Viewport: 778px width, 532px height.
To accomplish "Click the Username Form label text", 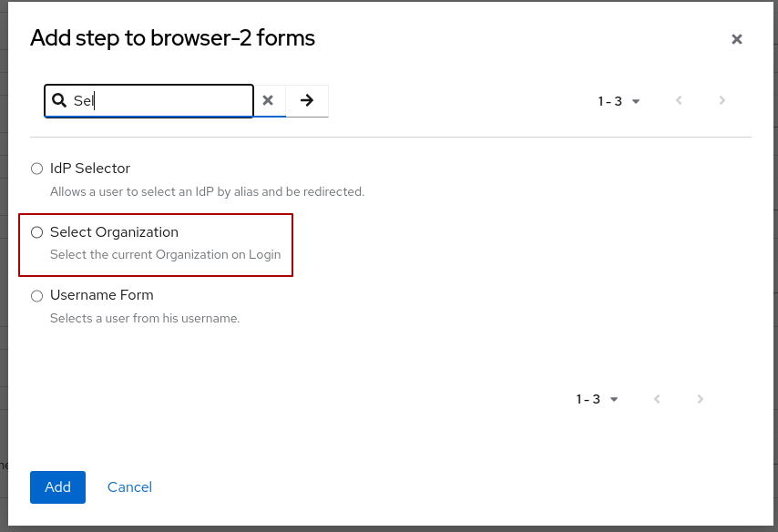I will pos(102,295).
